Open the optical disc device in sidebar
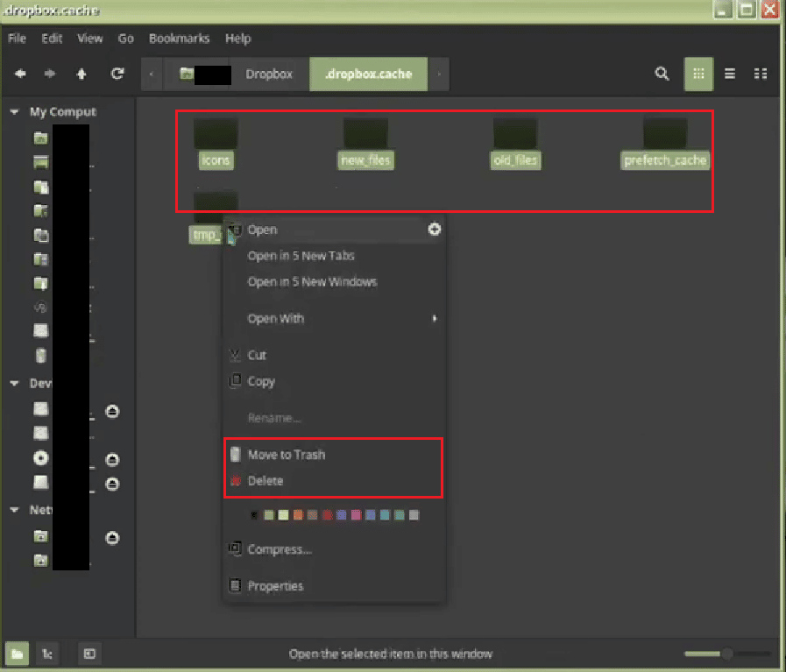Image resolution: width=786 pixels, height=672 pixels. (41, 458)
